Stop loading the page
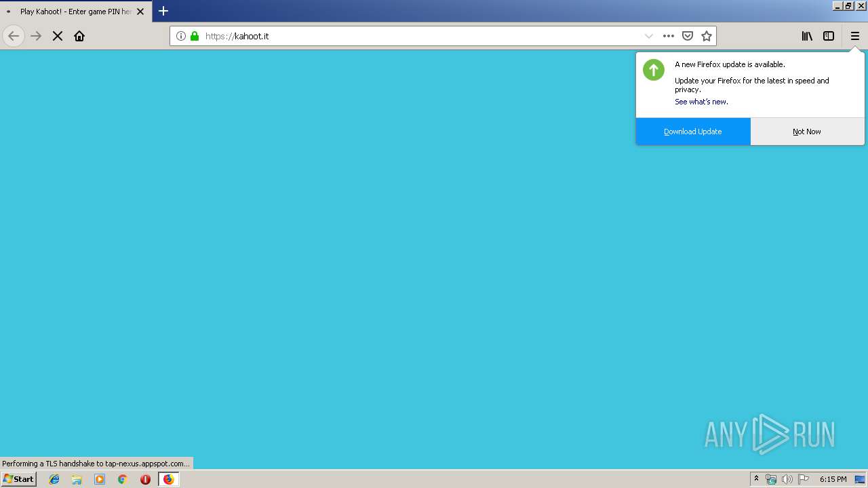868x488 pixels. [58, 36]
